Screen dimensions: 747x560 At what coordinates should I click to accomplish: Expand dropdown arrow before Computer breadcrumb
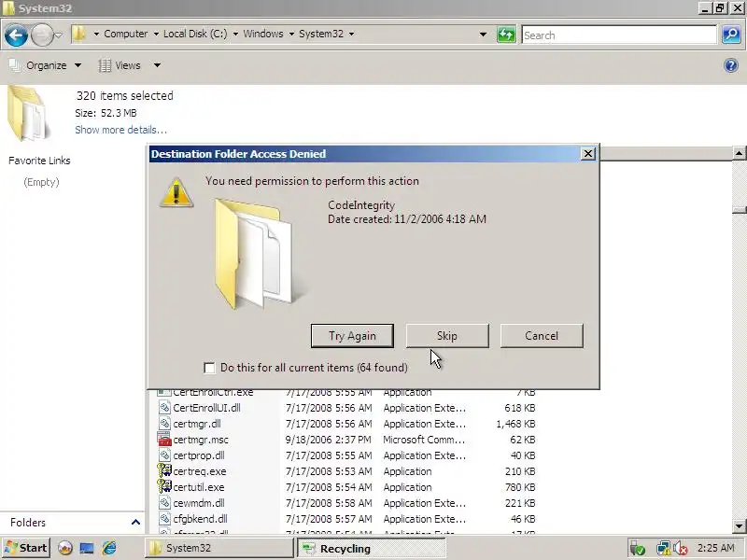pyautogui.click(x=96, y=34)
